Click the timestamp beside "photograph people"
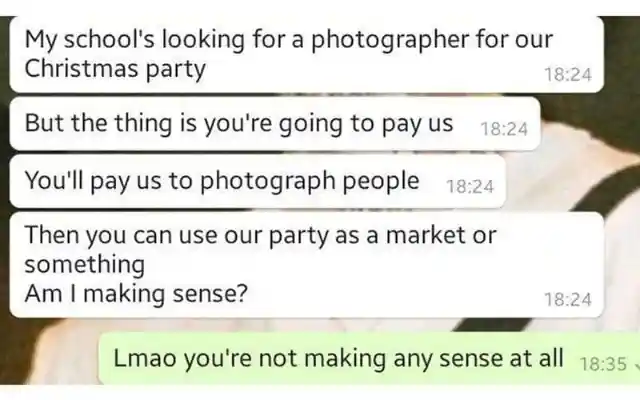Image resolution: width=640 pixels, height=400 pixels. click(x=470, y=187)
